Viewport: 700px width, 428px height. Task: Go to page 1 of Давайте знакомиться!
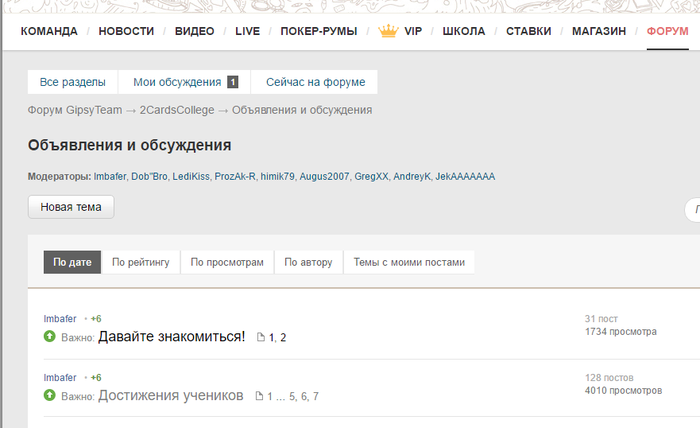pos(271,338)
